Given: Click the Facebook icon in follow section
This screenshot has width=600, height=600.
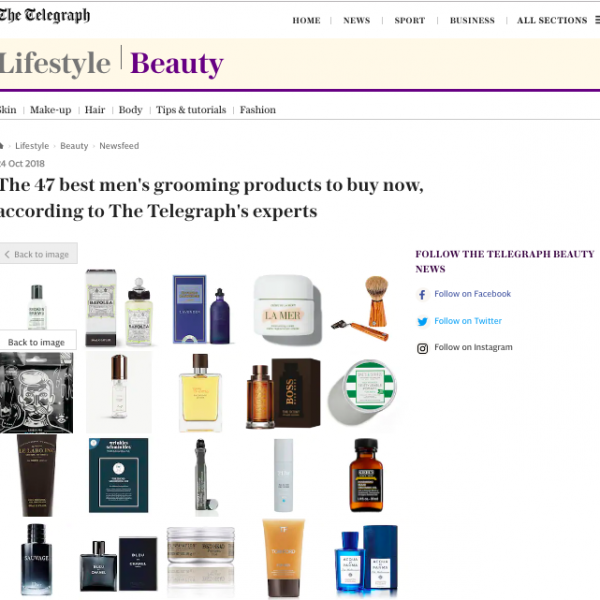Looking at the screenshot, I should tap(422, 294).
